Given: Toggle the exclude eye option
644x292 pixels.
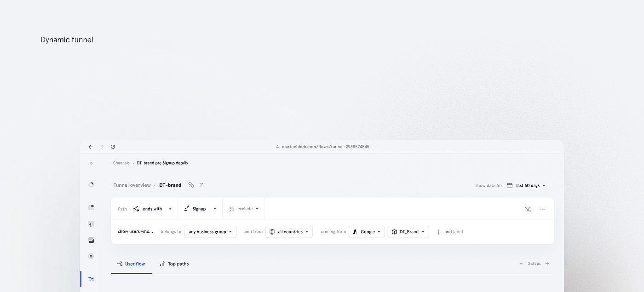Looking at the screenshot, I should (x=244, y=209).
